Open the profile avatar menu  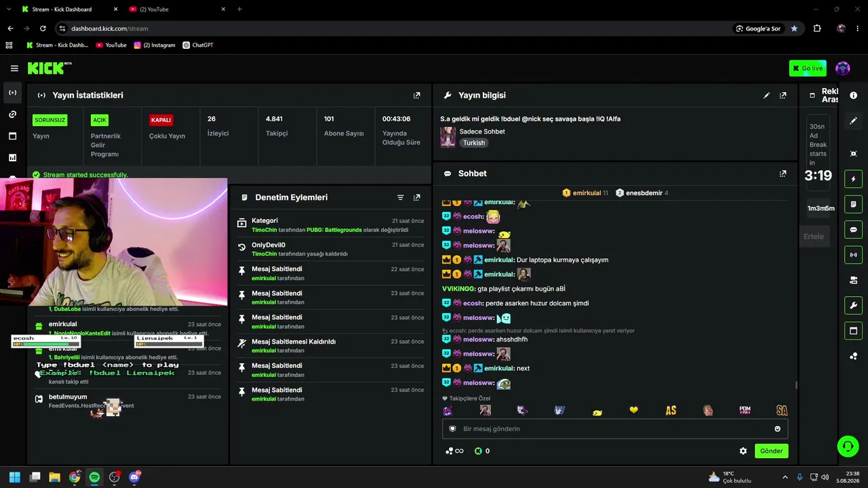point(843,68)
